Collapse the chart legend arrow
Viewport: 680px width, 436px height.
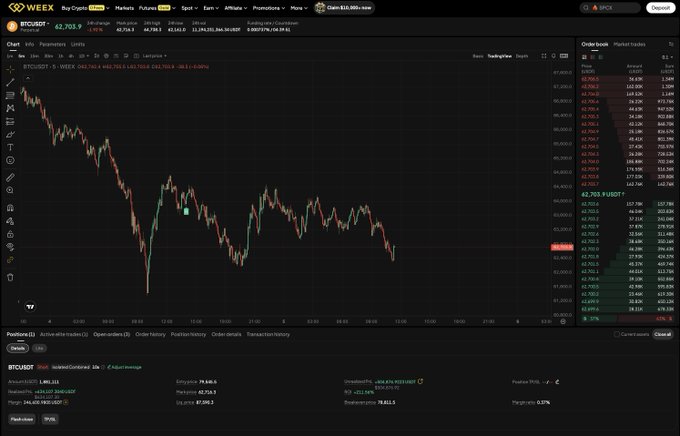[28, 78]
